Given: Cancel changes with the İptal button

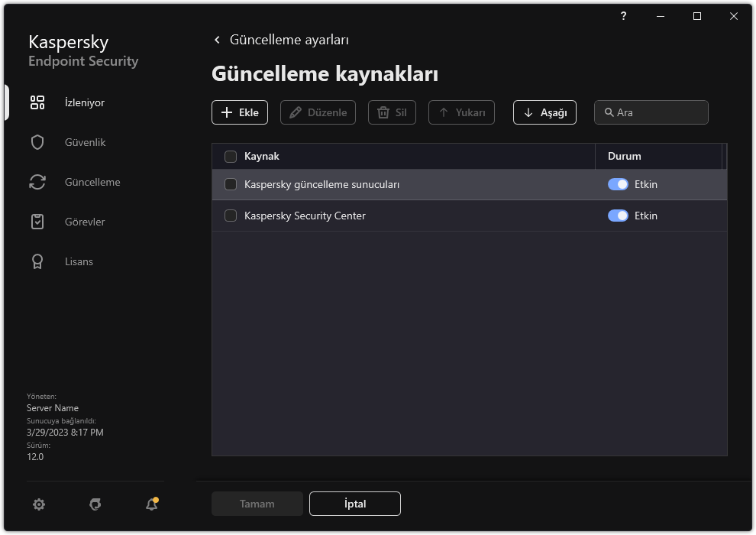Looking at the screenshot, I should (x=354, y=504).
